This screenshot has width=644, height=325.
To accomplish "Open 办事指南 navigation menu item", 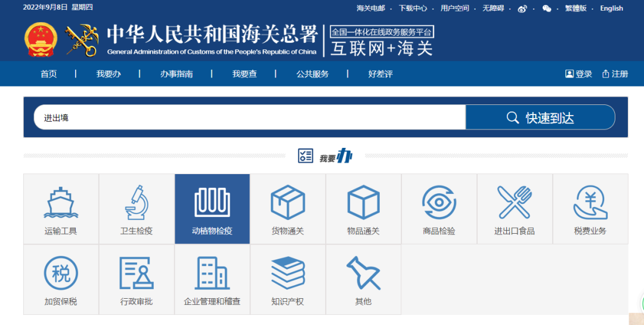I will coord(177,74).
